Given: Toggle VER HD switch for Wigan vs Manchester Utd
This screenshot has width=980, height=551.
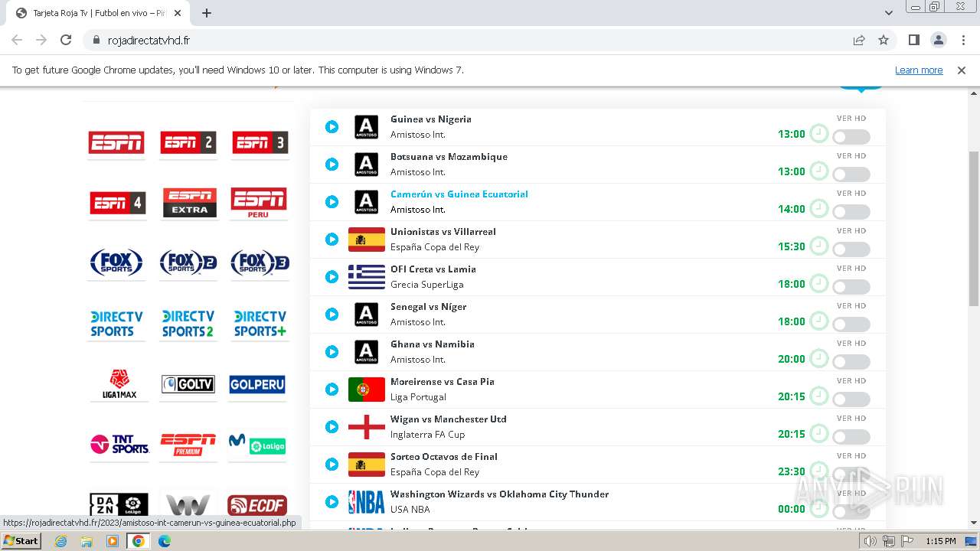Looking at the screenshot, I should point(851,437).
